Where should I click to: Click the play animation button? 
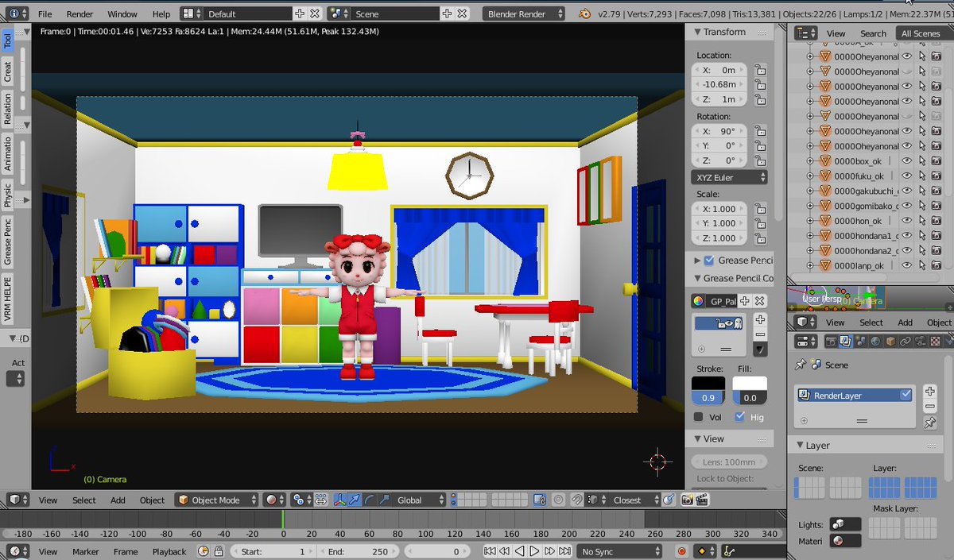[534, 551]
